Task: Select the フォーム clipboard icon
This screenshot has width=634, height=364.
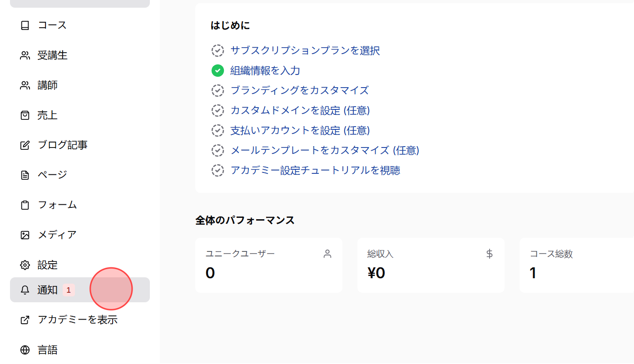Action: click(25, 205)
